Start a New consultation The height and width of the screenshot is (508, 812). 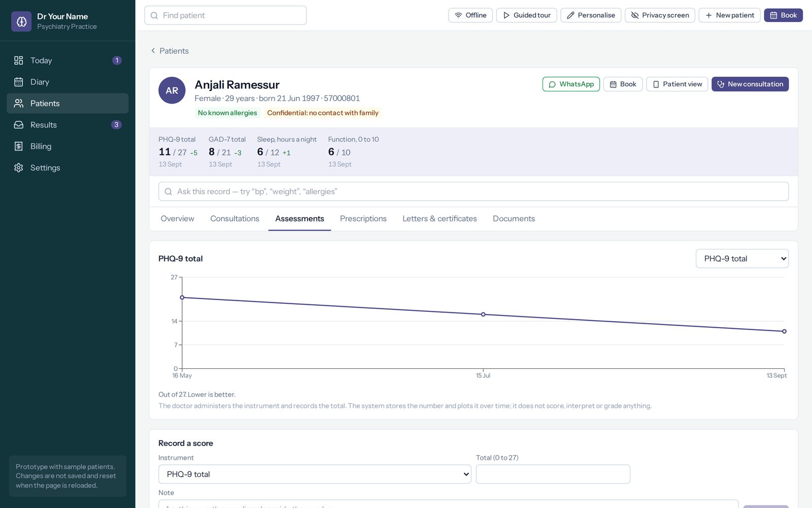(x=750, y=84)
